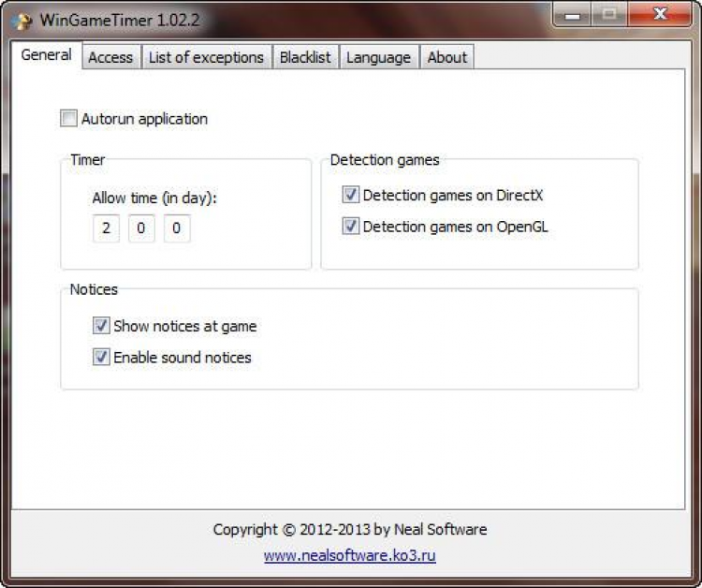Open the Access tab

(x=110, y=57)
